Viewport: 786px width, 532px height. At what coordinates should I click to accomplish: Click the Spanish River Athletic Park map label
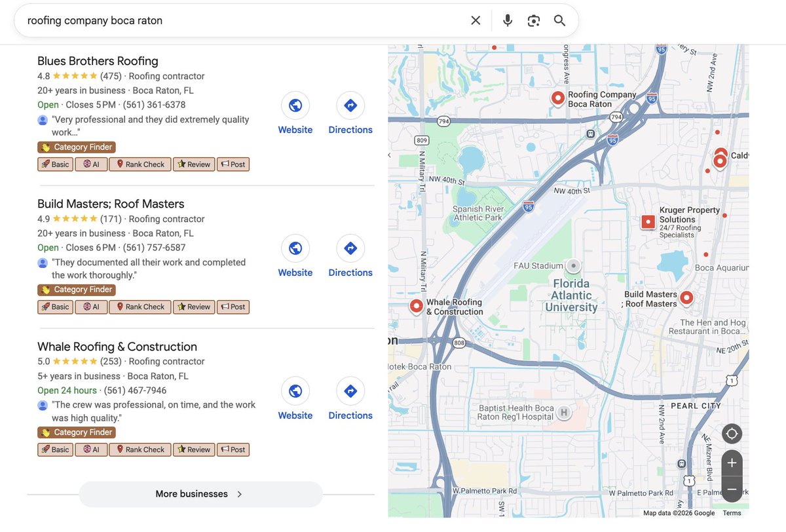[477, 213]
